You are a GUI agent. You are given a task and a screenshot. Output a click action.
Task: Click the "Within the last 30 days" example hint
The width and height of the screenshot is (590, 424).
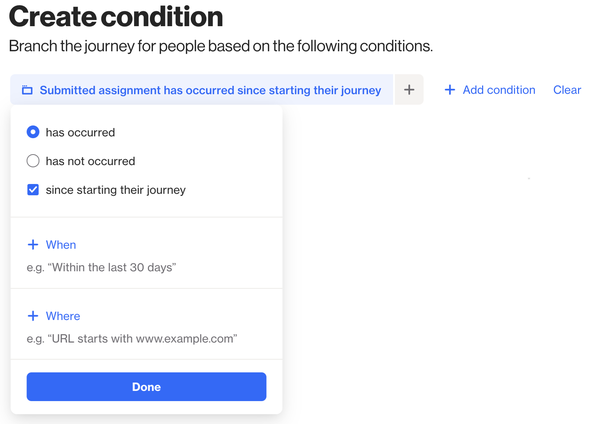pyautogui.click(x=101, y=267)
